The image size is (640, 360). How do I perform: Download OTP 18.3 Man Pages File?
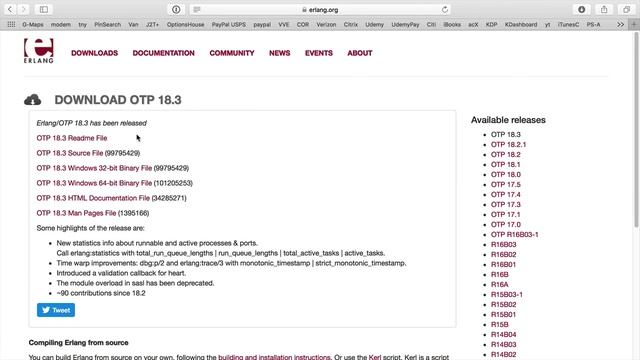76,213
